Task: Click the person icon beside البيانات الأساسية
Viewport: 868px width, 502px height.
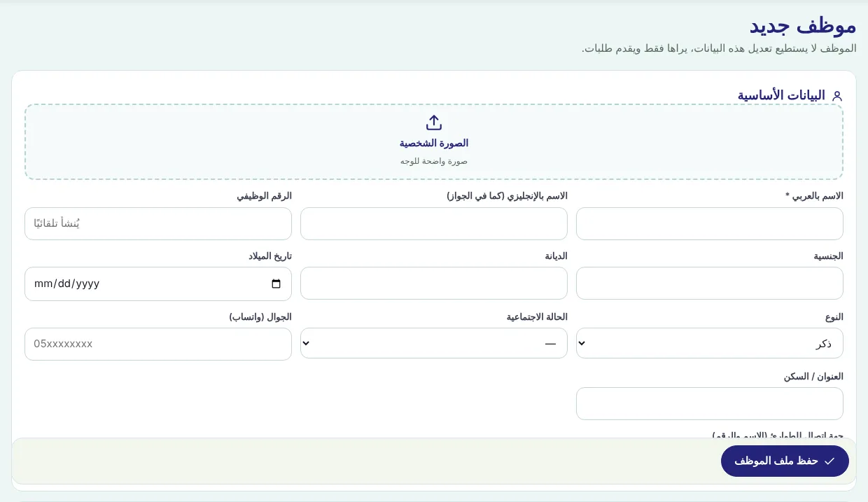Action: coord(836,96)
